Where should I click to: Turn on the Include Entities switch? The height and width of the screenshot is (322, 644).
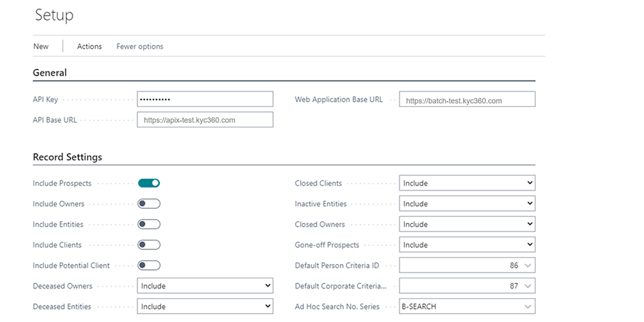(149, 224)
